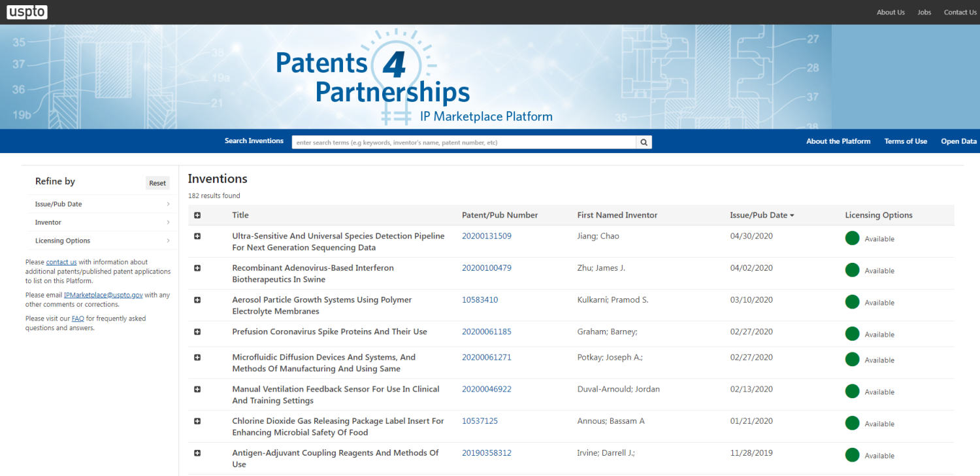Screen dimensions: 980x476
Task: Open About Us in top bar
Action: pos(890,12)
